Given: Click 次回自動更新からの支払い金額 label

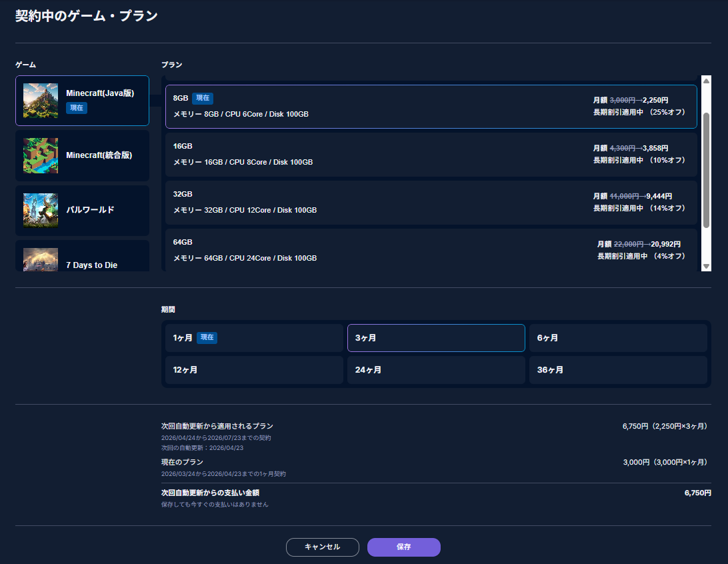Looking at the screenshot, I should click(210, 493).
